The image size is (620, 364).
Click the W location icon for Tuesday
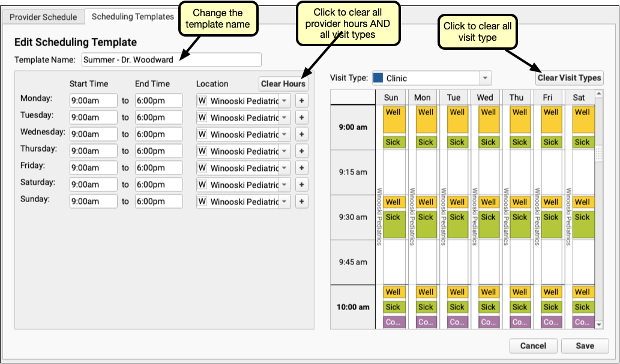pyautogui.click(x=202, y=118)
